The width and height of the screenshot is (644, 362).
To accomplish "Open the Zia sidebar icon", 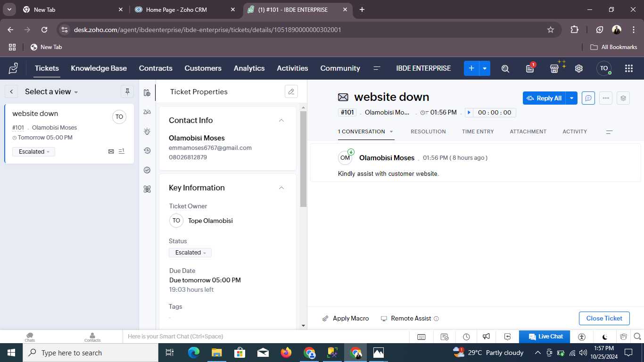I will 147,112.
